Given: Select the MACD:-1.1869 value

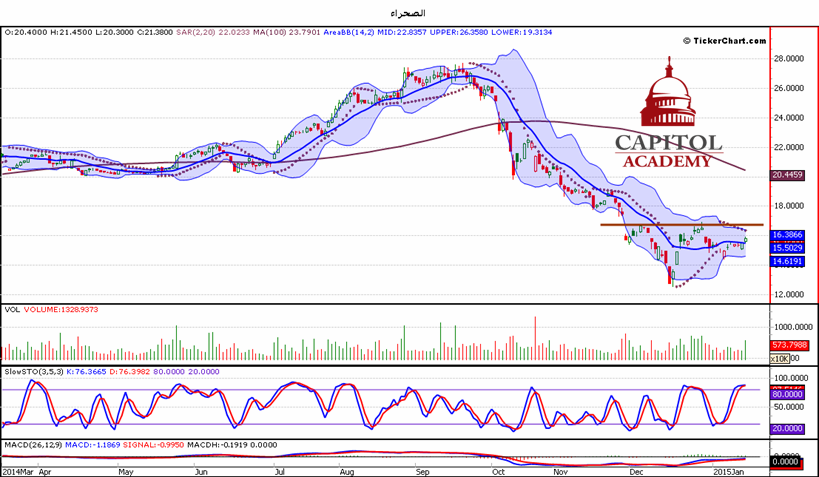Looking at the screenshot, I should click(x=92, y=445).
